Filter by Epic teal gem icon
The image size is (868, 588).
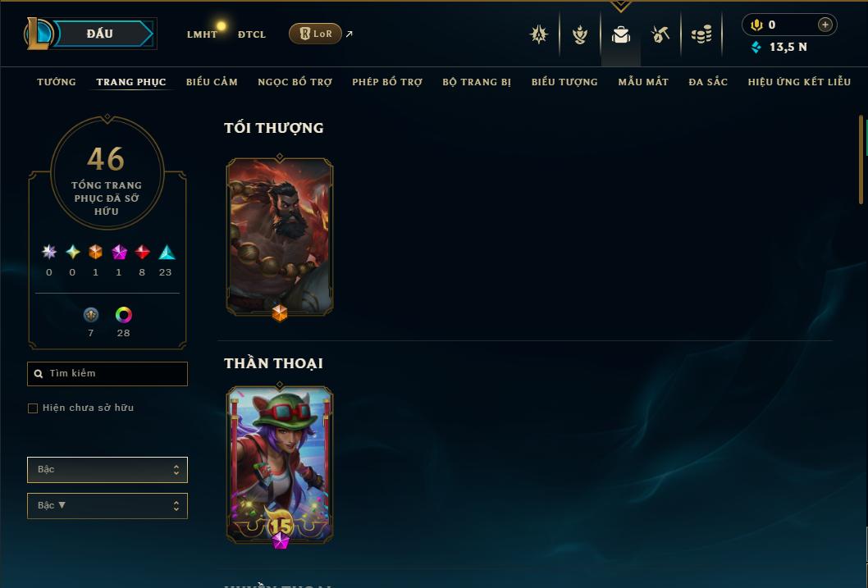167,253
